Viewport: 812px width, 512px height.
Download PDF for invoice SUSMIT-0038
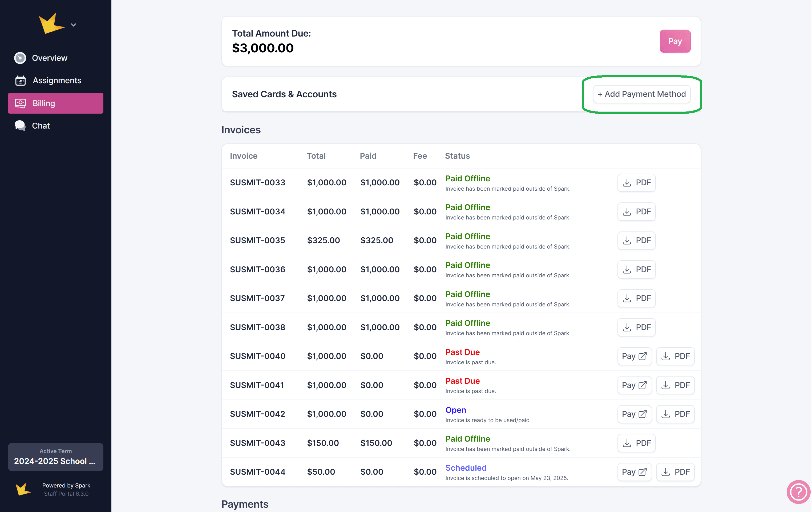(636, 327)
